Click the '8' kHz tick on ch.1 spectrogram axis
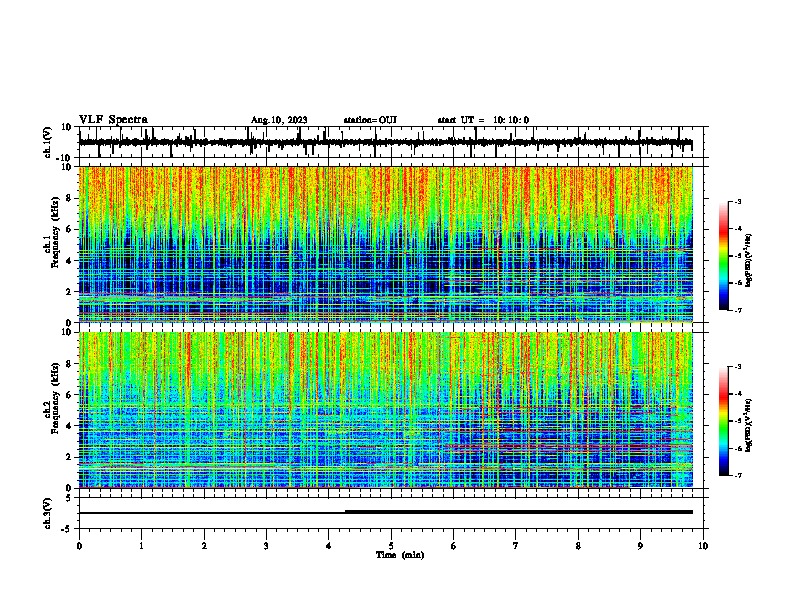 click(x=70, y=198)
